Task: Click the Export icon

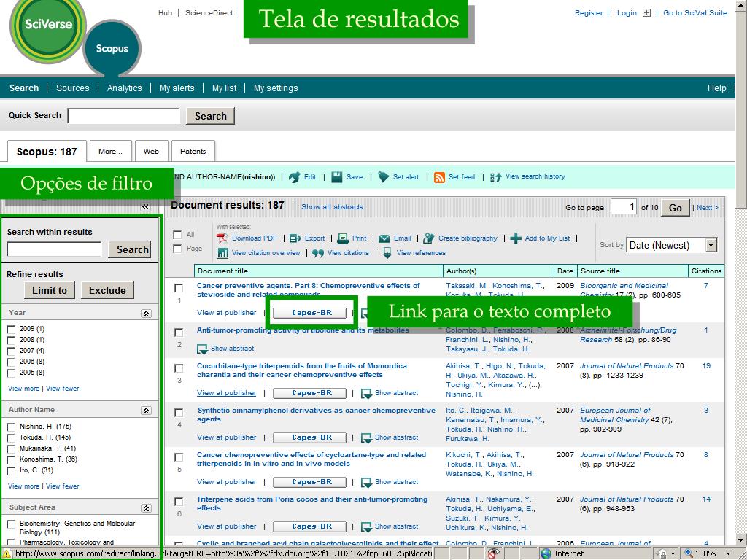Action: point(295,238)
